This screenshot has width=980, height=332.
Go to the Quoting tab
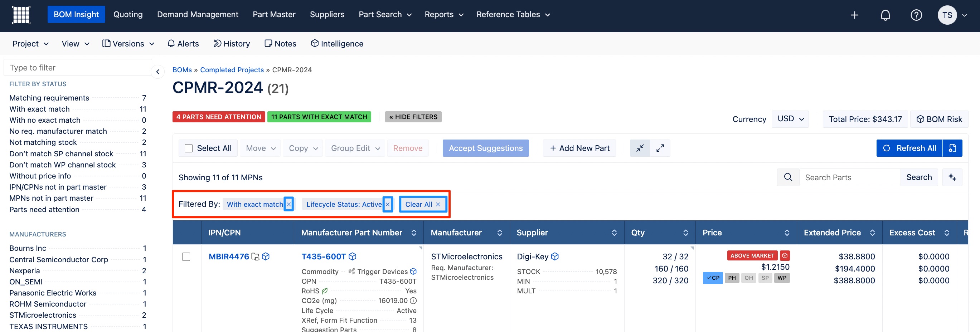128,14
